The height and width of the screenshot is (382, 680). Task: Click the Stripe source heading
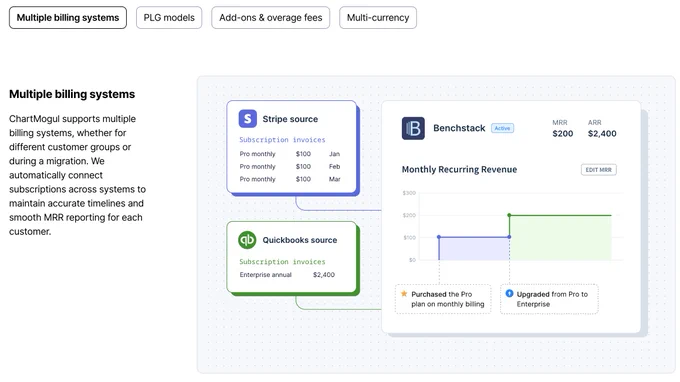[290, 119]
